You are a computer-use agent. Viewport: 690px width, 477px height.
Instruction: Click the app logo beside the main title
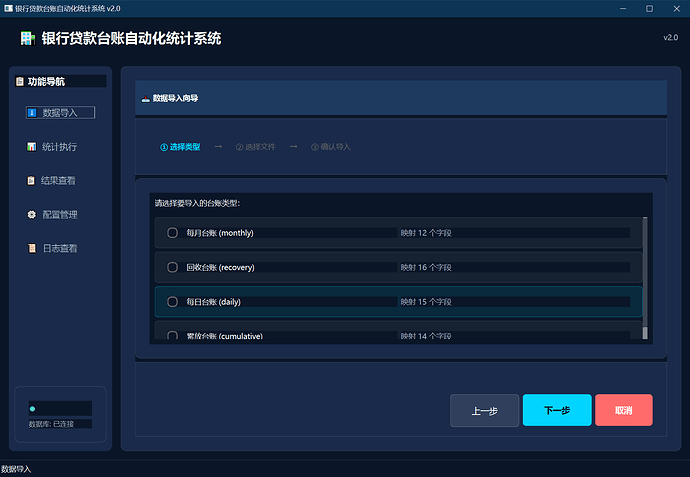coord(28,38)
